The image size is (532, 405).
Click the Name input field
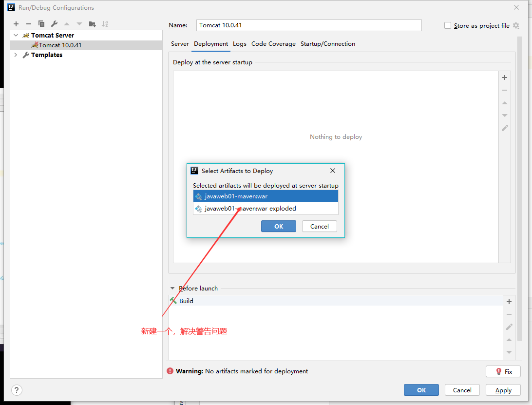click(x=309, y=25)
